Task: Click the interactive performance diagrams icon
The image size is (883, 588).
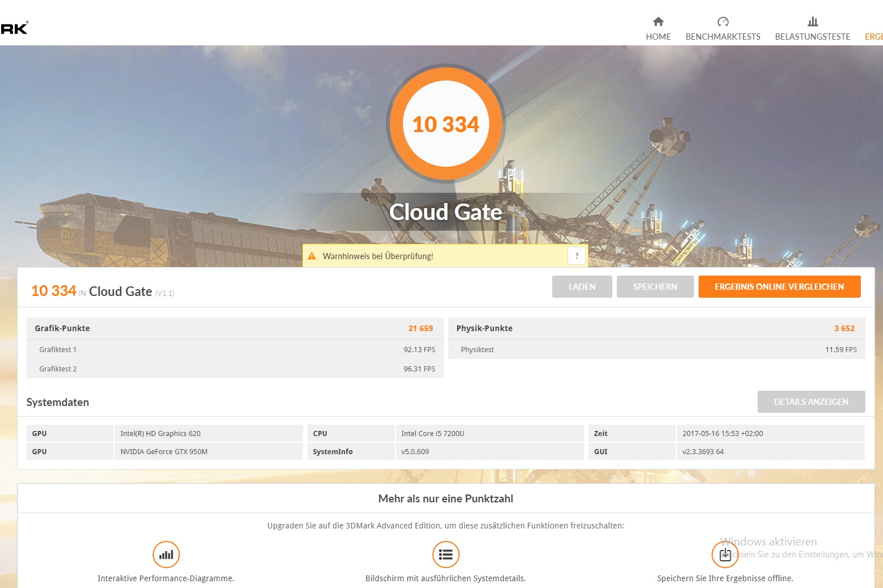Action: (166, 554)
